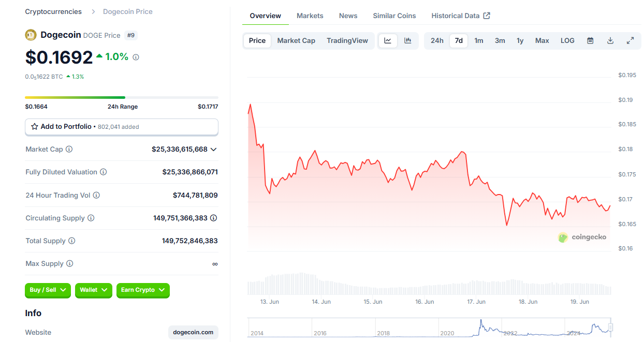Open the Similar Coins tab
Viewport: 644px width, 342px height.
click(394, 16)
